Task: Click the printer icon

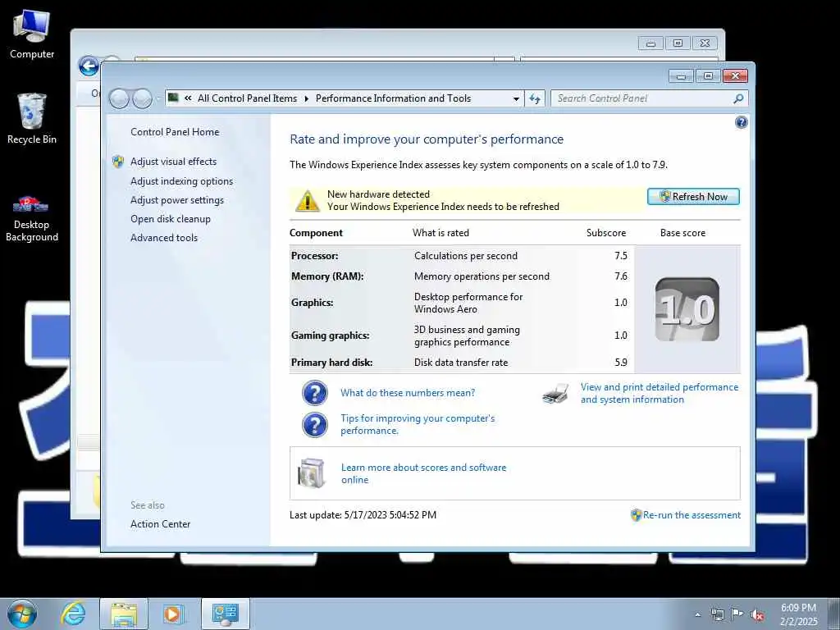Action: [x=555, y=394]
